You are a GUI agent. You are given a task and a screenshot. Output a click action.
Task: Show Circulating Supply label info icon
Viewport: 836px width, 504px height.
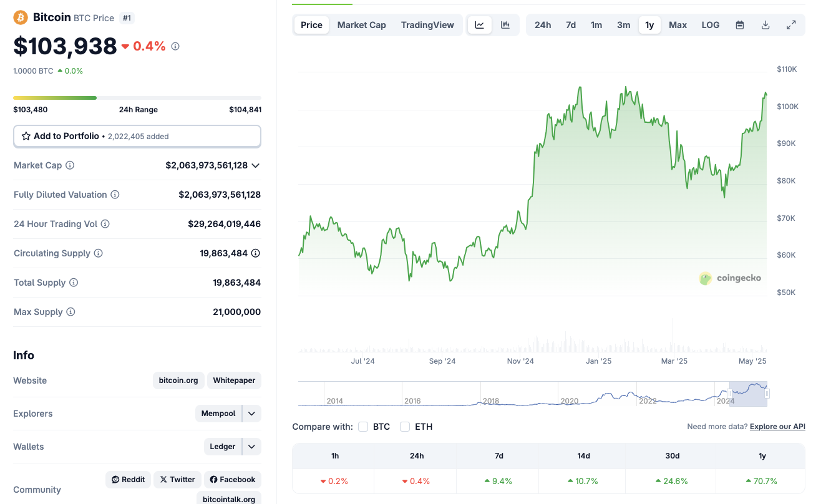click(98, 253)
